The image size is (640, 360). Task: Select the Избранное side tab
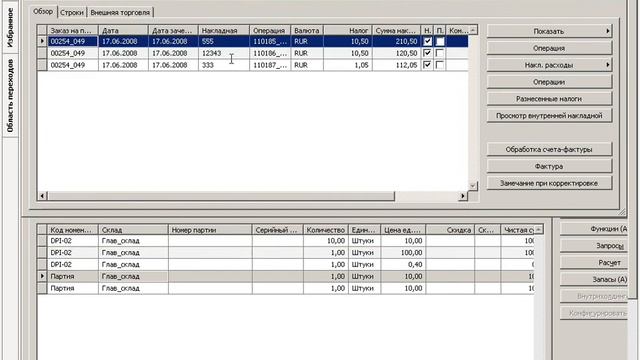(x=10, y=27)
